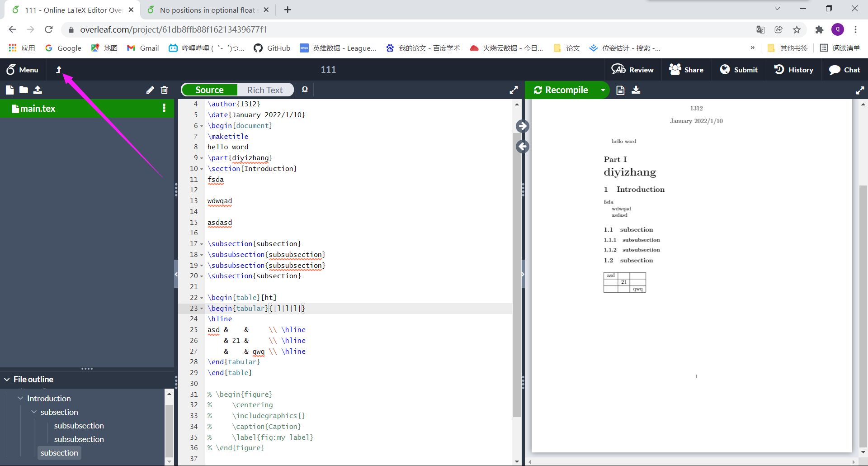This screenshot has width=868, height=466.
Task: View logs and output files icon
Action: pos(621,90)
